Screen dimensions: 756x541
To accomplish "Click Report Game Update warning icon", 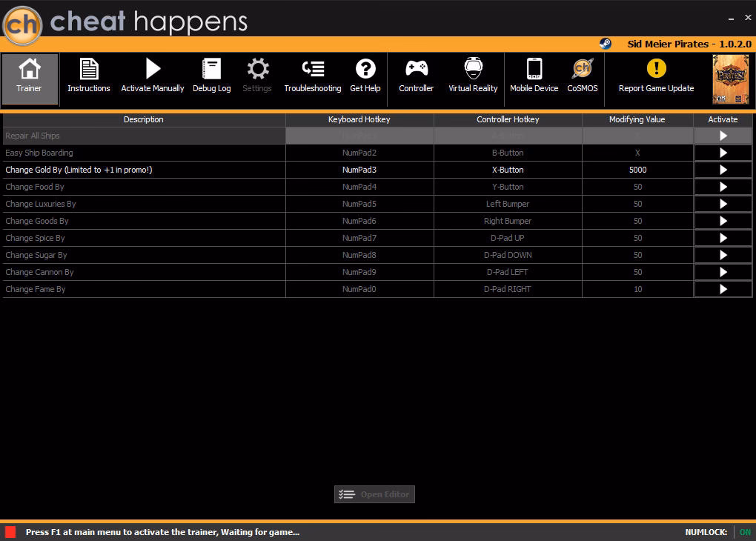I will [x=656, y=68].
